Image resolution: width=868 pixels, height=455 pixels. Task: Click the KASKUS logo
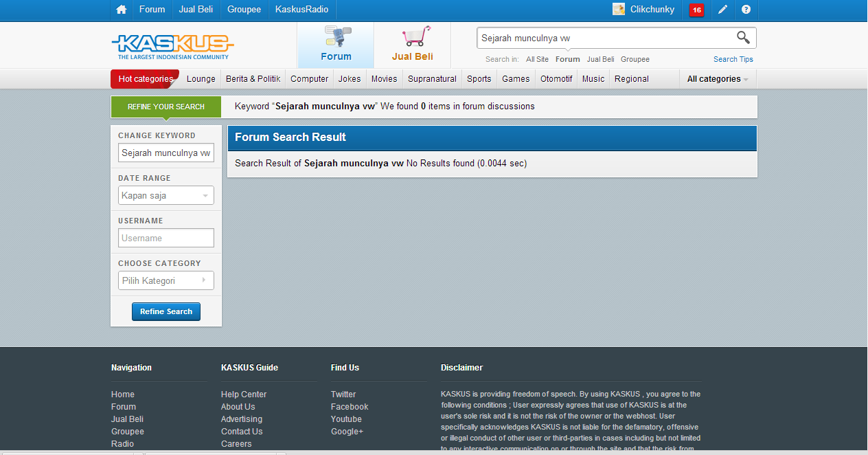point(173,47)
